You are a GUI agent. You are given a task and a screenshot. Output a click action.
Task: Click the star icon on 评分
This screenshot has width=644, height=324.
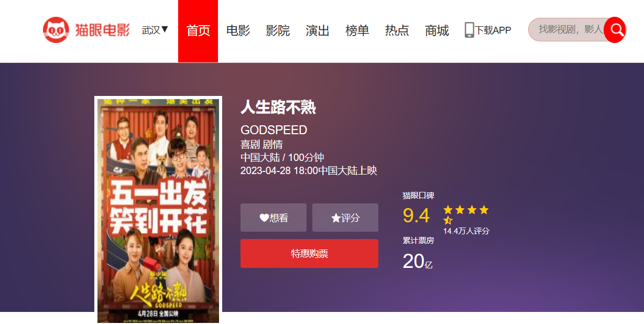(336, 218)
